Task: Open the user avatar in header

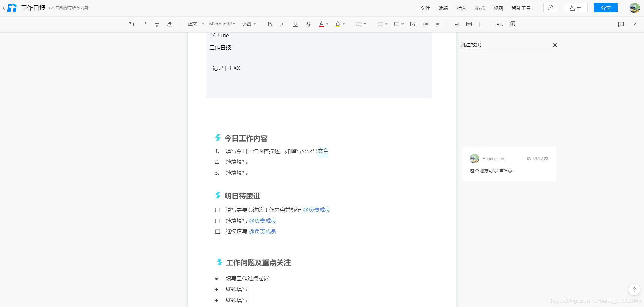Action: tap(635, 8)
